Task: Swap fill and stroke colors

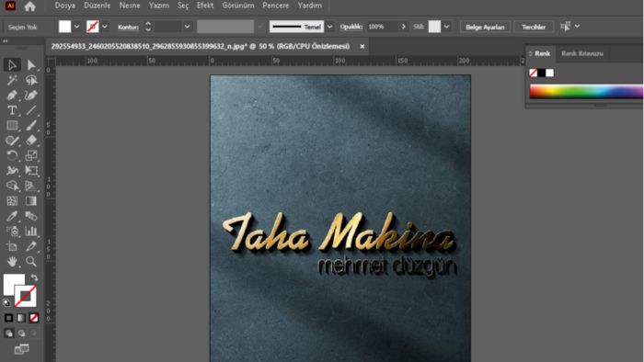Action: point(34,277)
